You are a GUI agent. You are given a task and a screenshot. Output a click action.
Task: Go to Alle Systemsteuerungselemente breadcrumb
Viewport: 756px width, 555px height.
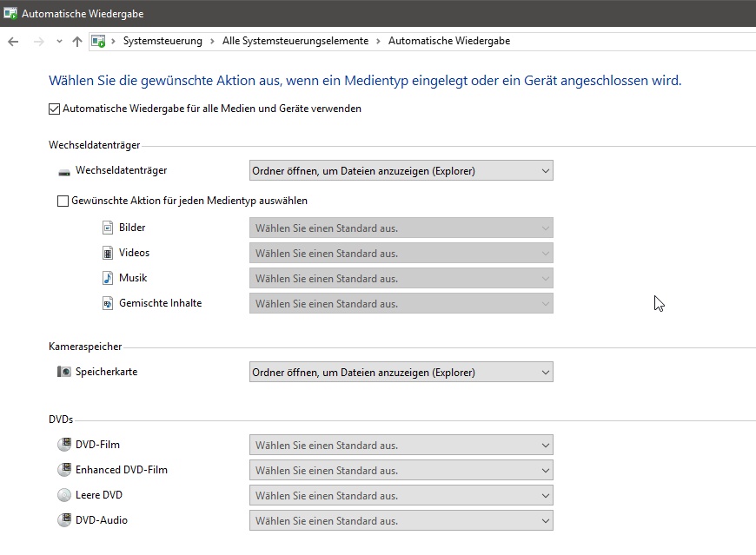click(x=295, y=41)
